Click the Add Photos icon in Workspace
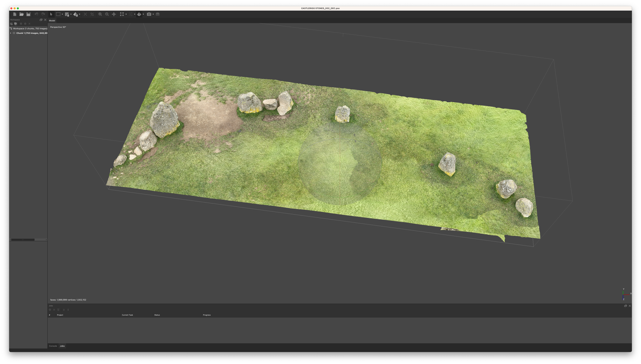The height and width of the screenshot is (364, 641). [x=16, y=24]
